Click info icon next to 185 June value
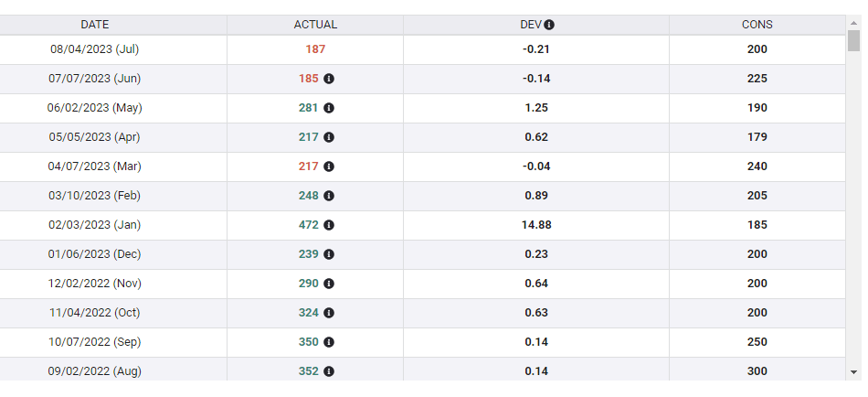Screen dimensions: 868x397 [x=329, y=79]
